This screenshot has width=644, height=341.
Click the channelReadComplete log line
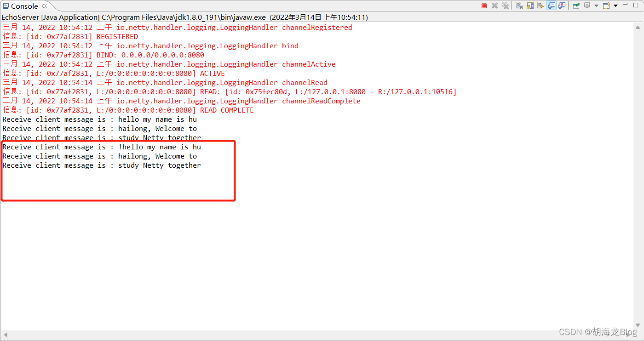(x=182, y=101)
